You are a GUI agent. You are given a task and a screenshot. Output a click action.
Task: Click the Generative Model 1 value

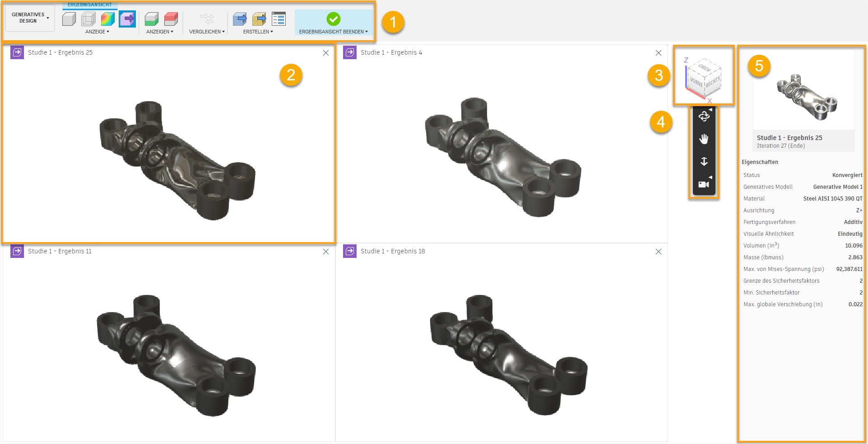(838, 187)
